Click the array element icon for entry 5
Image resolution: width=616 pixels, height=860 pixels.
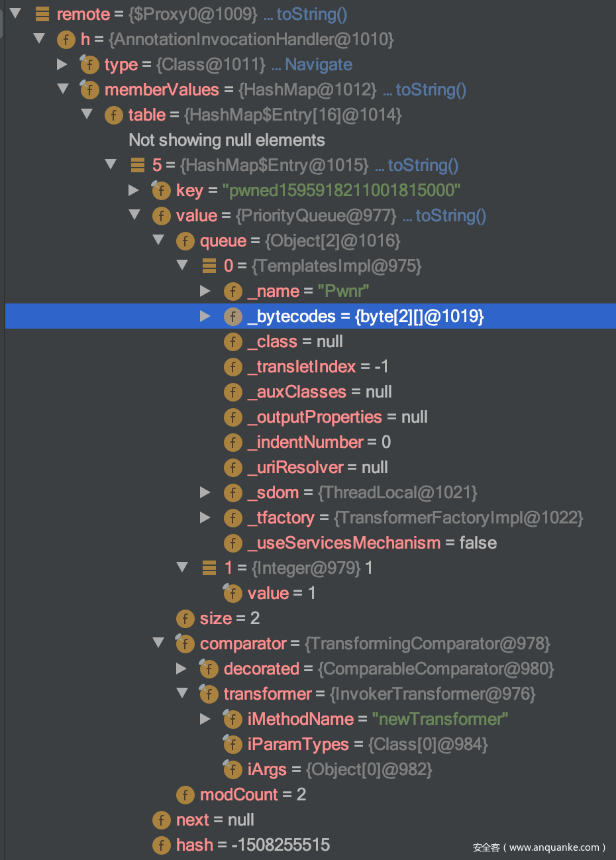click(x=138, y=165)
